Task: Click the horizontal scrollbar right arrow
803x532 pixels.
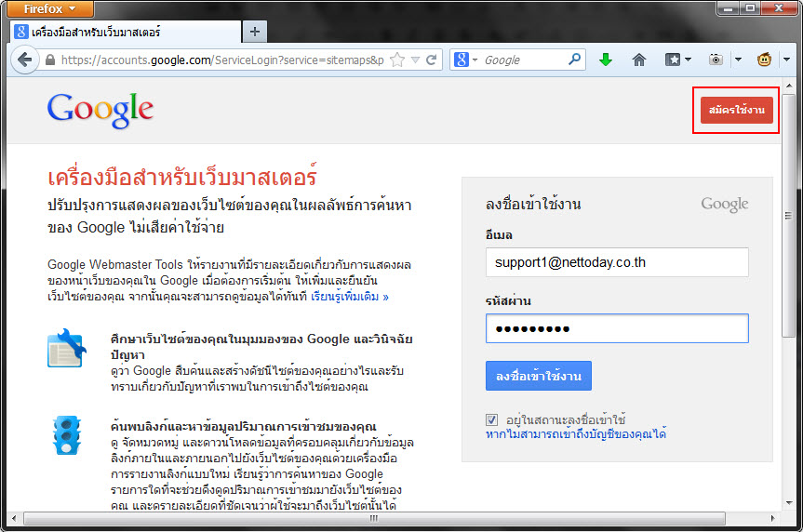Action: pyautogui.click(x=772, y=518)
